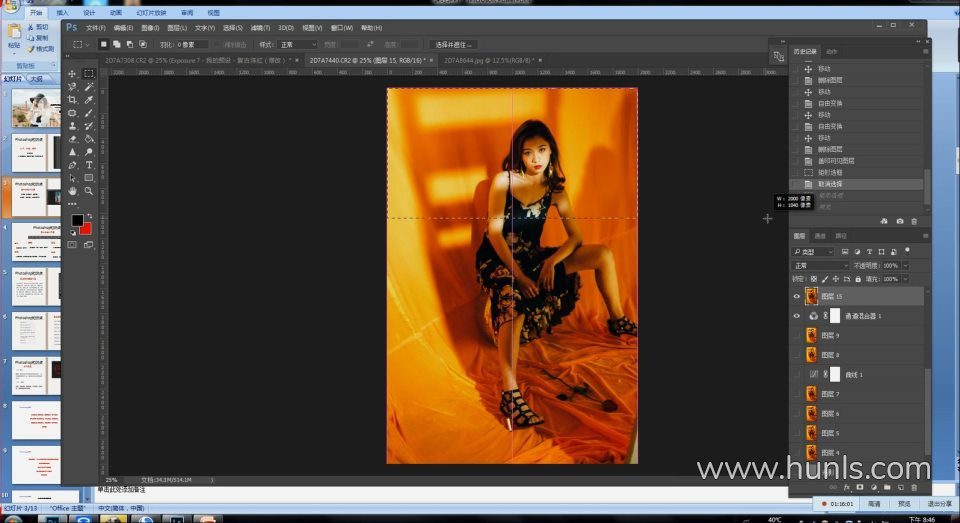
Task: Select the Sharpen/Blur triangle tool
Action: (72, 152)
